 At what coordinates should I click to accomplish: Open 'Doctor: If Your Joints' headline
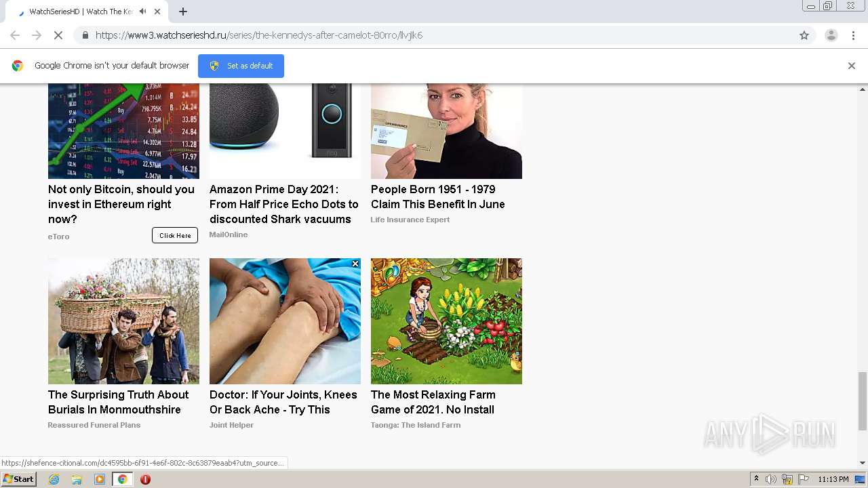click(283, 402)
